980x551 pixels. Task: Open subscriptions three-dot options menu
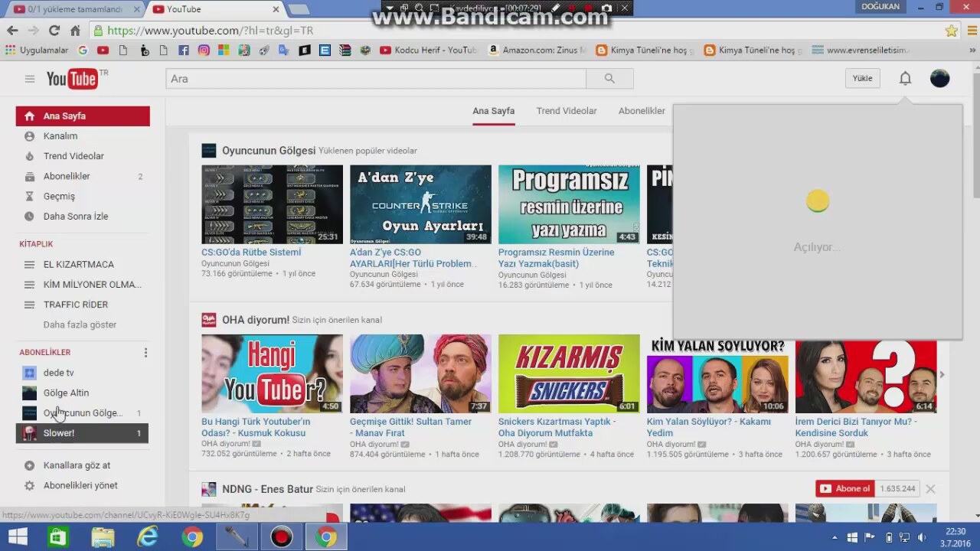145,353
